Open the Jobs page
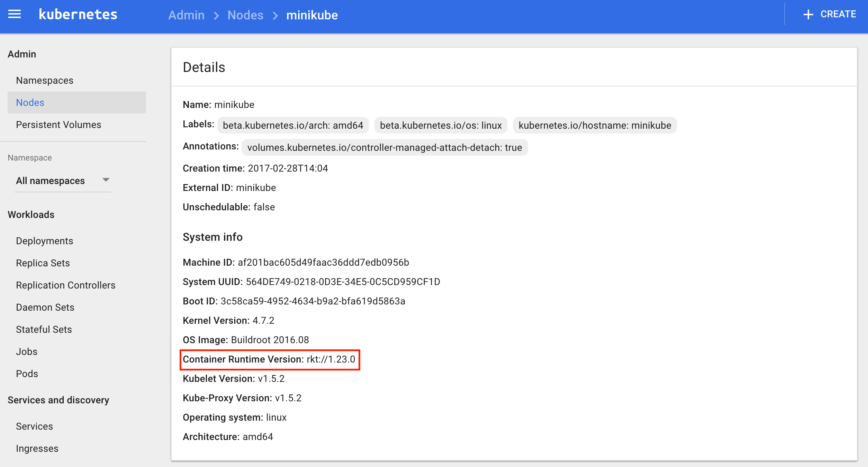 pyautogui.click(x=27, y=351)
